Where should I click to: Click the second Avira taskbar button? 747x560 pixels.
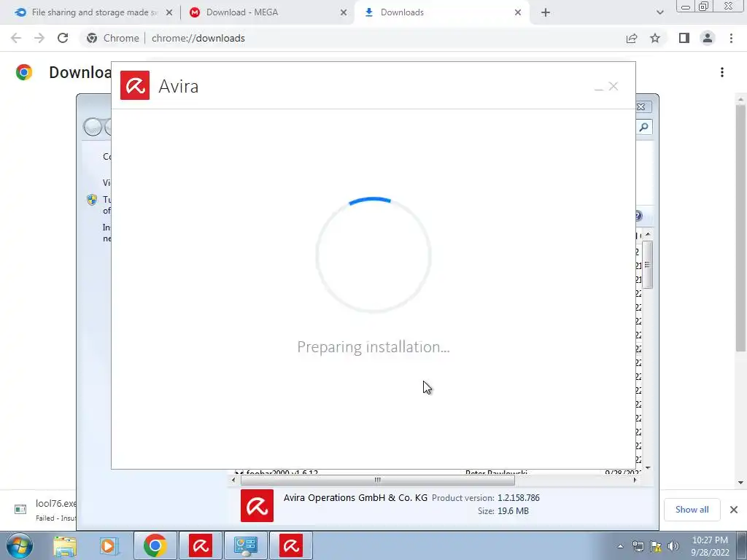pyautogui.click(x=290, y=545)
